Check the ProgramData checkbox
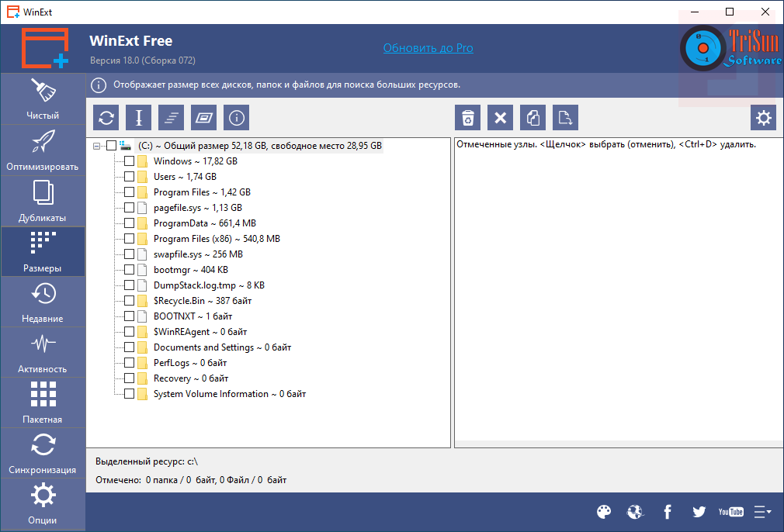The image size is (784, 532). [x=129, y=223]
